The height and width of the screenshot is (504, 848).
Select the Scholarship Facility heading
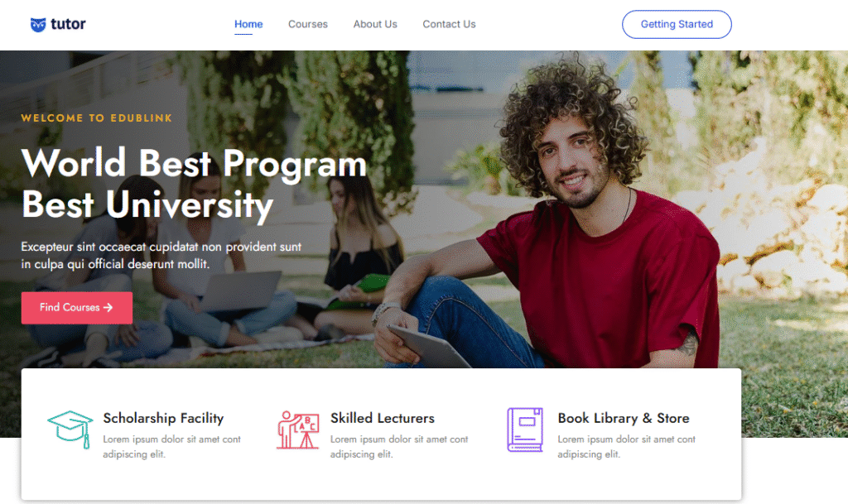(163, 418)
